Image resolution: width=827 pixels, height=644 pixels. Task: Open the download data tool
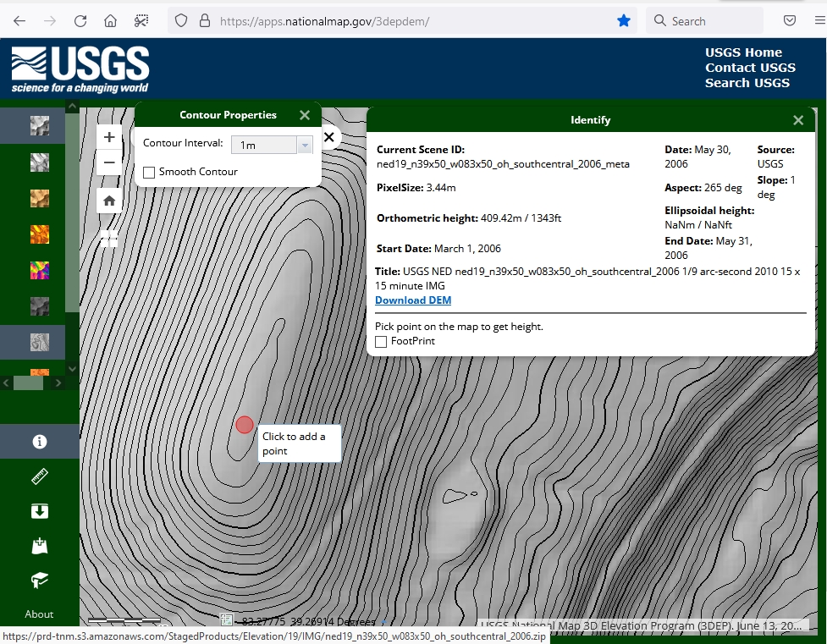point(40,511)
